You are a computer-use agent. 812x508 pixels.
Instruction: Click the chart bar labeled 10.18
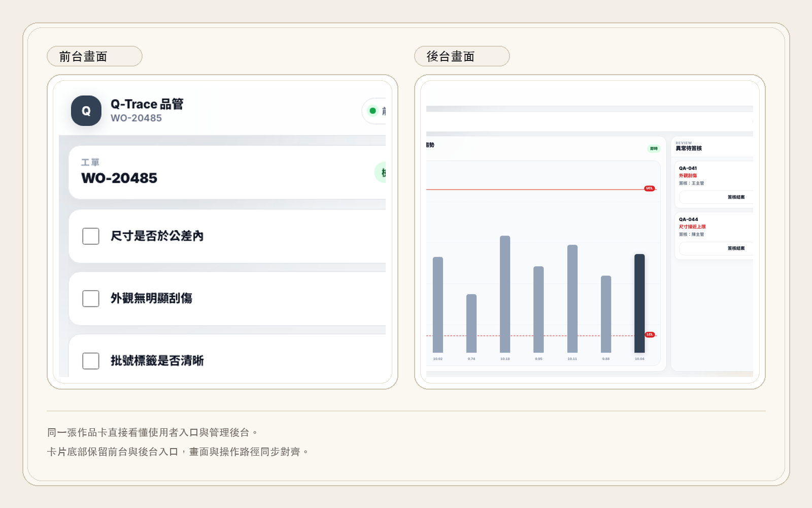pyautogui.click(x=505, y=294)
